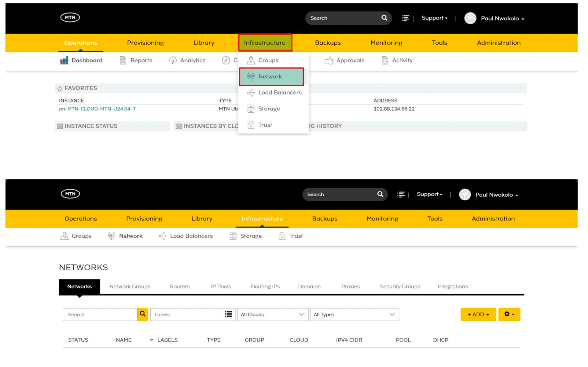Click the Backups tab in the top navigation
The height and width of the screenshot is (367, 588).
tap(328, 43)
